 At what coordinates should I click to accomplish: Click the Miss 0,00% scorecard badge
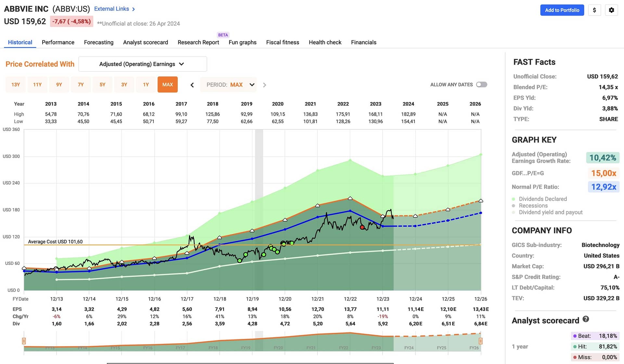(595, 357)
